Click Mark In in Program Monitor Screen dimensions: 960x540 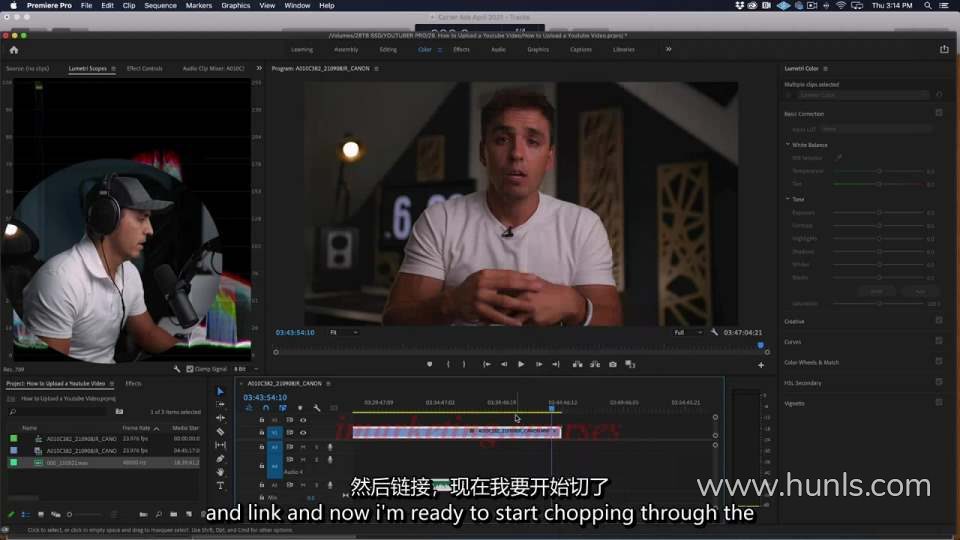pos(448,364)
